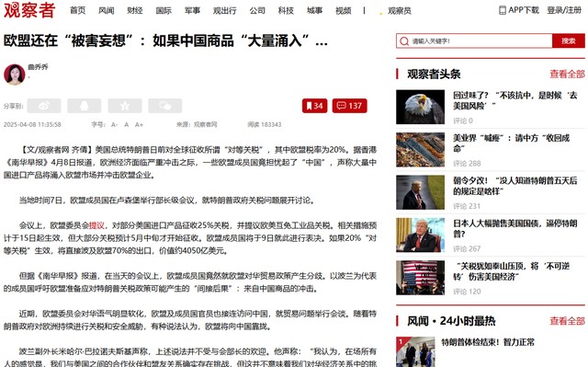Increase font size with A+ control
The height and width of the screenshot is (367, 588).
pyautogui.click(x=139, y=124)
